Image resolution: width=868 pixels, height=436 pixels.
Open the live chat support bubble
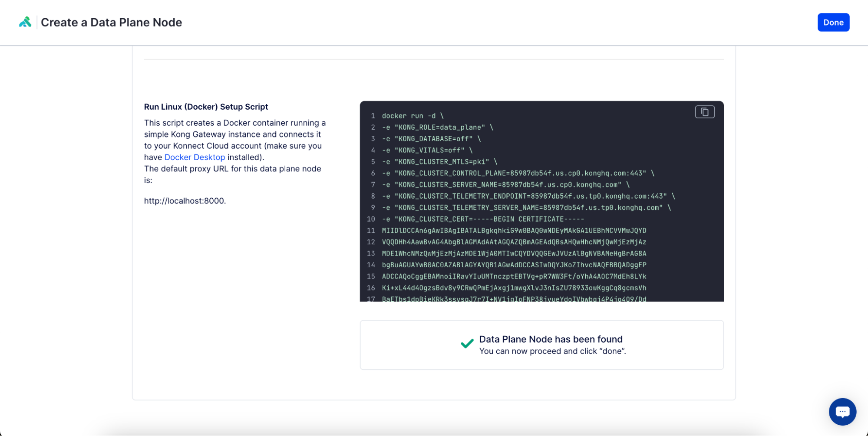842,411
